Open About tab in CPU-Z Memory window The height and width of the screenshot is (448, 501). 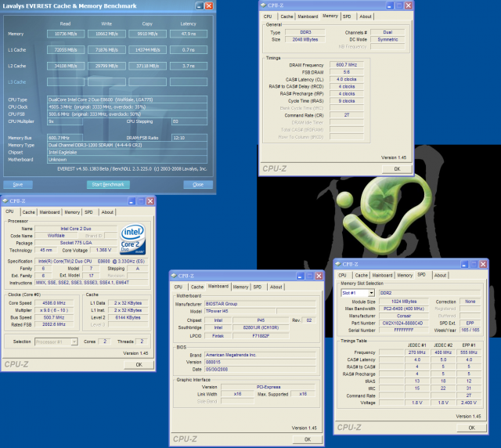(x=366, y=16)
